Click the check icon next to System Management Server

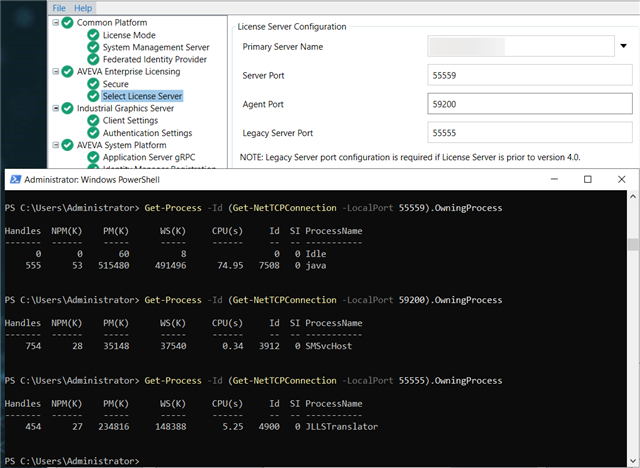93,47
